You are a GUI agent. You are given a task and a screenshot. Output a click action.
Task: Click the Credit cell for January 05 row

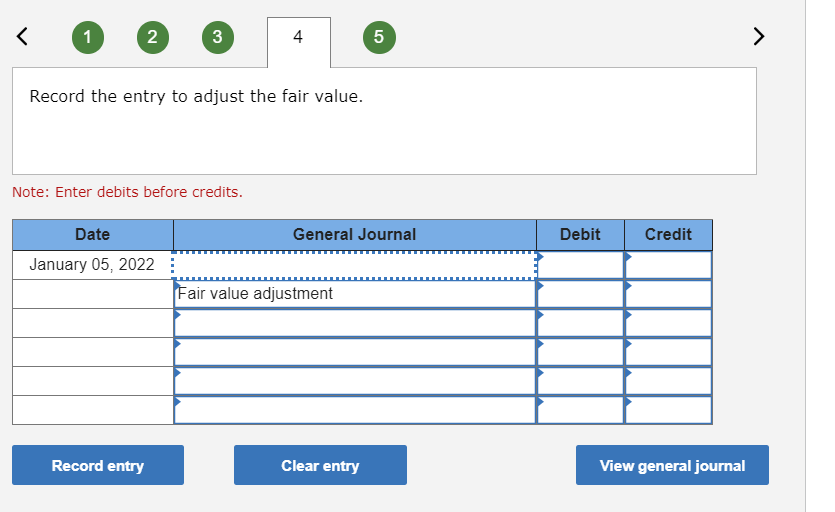click(x=668, y=265)
